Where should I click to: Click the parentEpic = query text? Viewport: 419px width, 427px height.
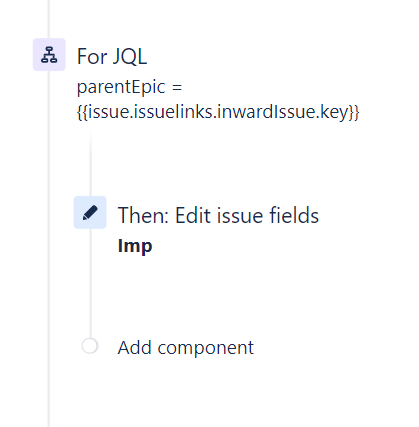click(129, 87)
